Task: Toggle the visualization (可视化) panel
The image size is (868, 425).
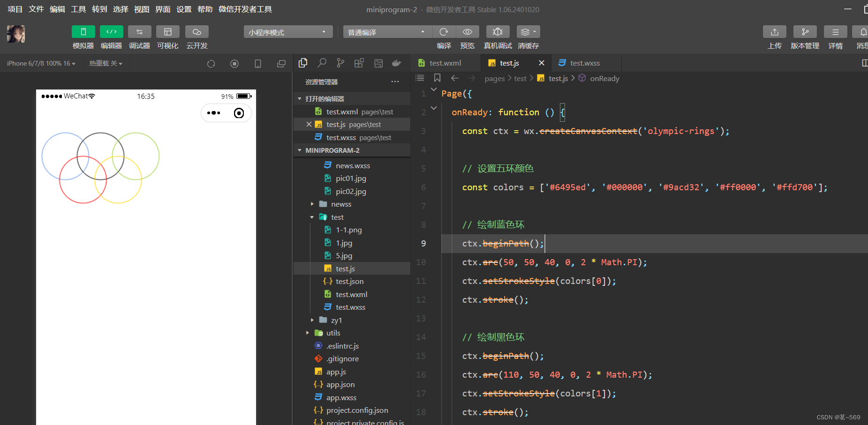Action: pos(168,32)
